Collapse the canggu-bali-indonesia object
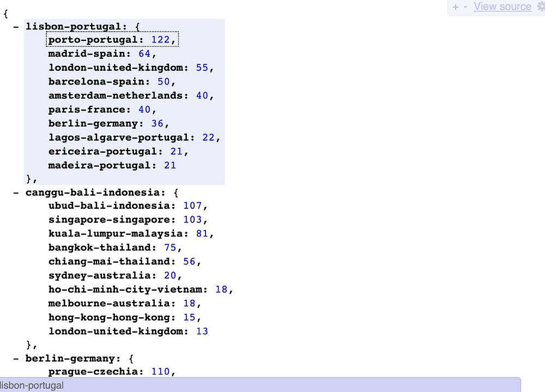The width and height of the screenshot is (545, 392). pos(16,192)
